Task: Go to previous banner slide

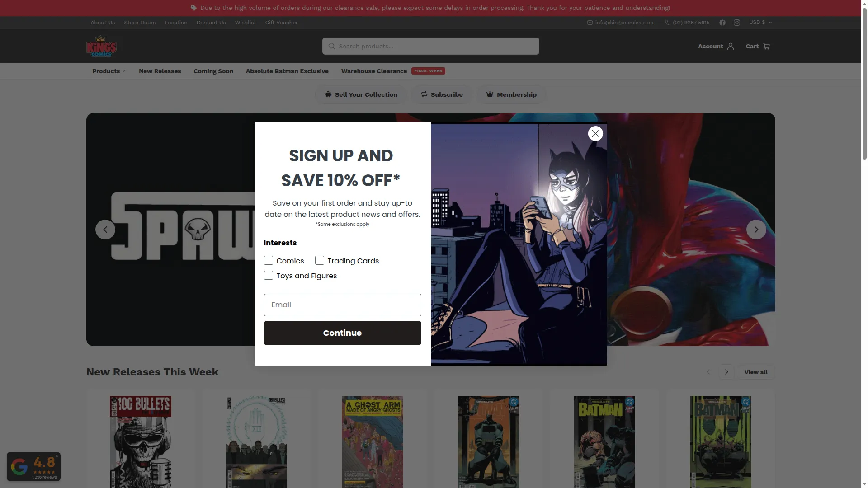Action: pos(105,230)
